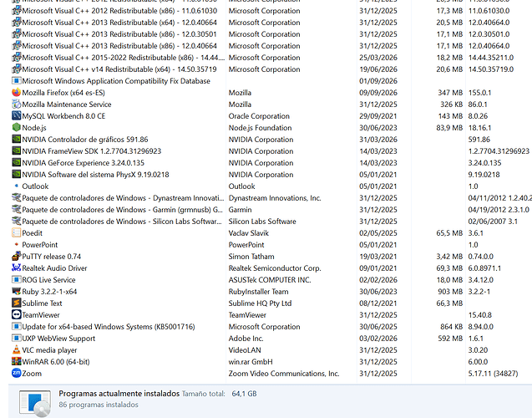This screenshot has height=418, width=532.
Task: Choose UXP WebView Support program name
Action: [58, 339]
